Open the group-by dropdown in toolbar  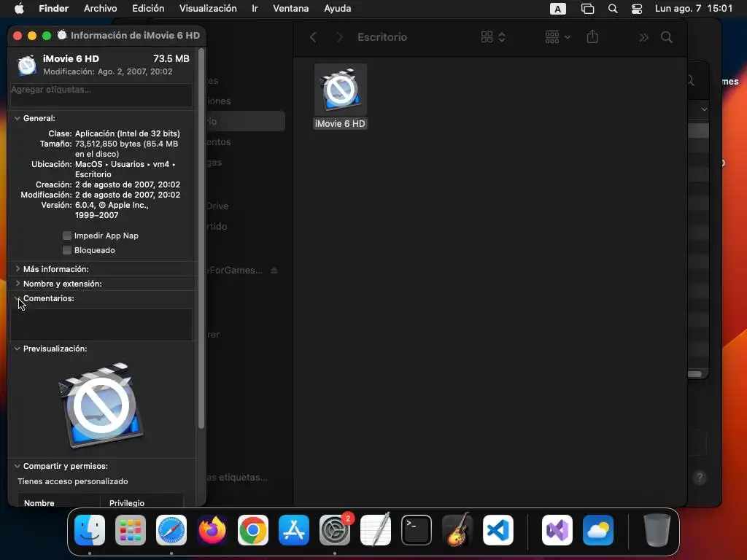click(x=557, y=37)
